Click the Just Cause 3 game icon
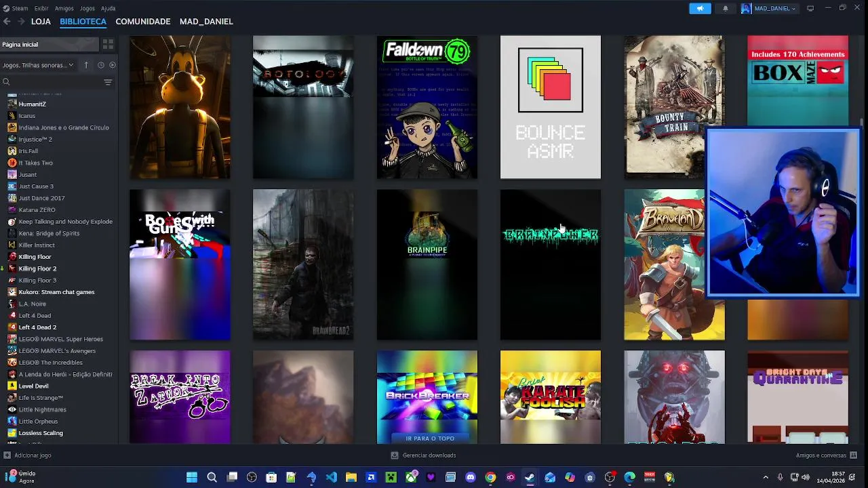 pos(12,186)
